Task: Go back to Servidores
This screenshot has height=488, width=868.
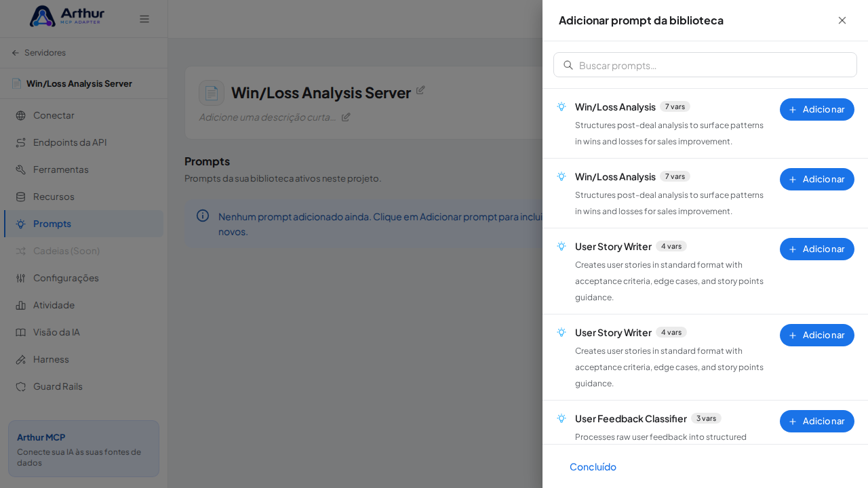Action: [x=39, y=53]
